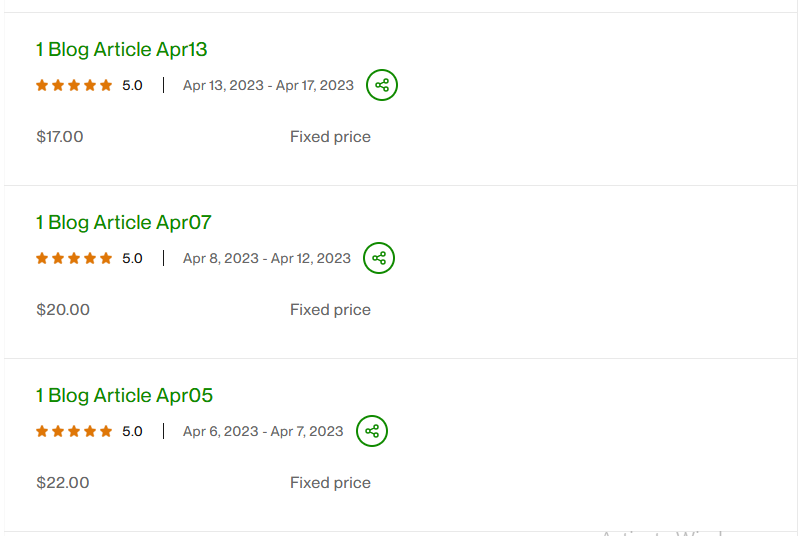Click the star rating under Blog Article Apr07

(x=74, y=259)
